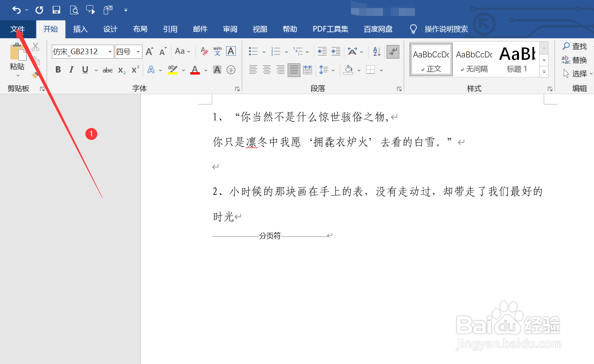Open the 文件 menu

tap(18, 29)
